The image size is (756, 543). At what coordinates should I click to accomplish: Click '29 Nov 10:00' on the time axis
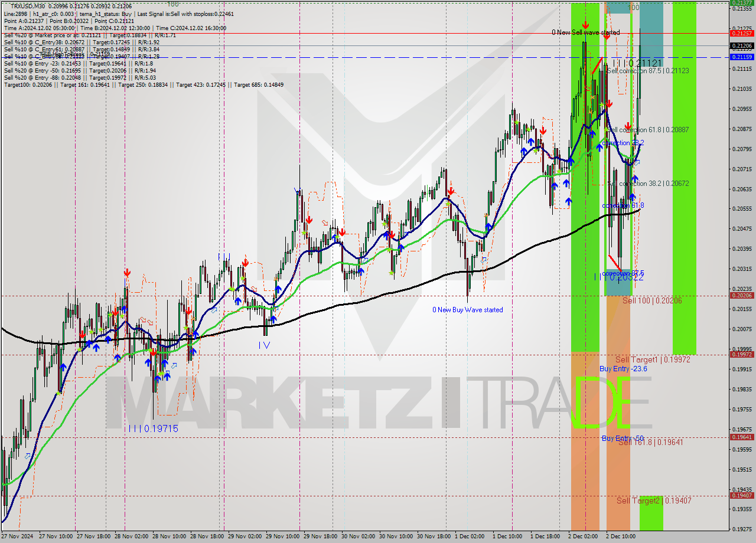click(282, 537)
